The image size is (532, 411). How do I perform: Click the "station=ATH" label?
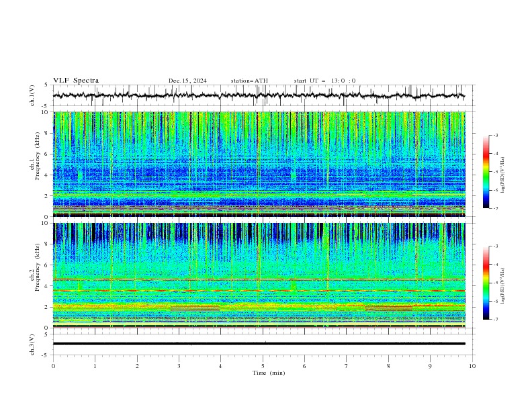point(249,81)
